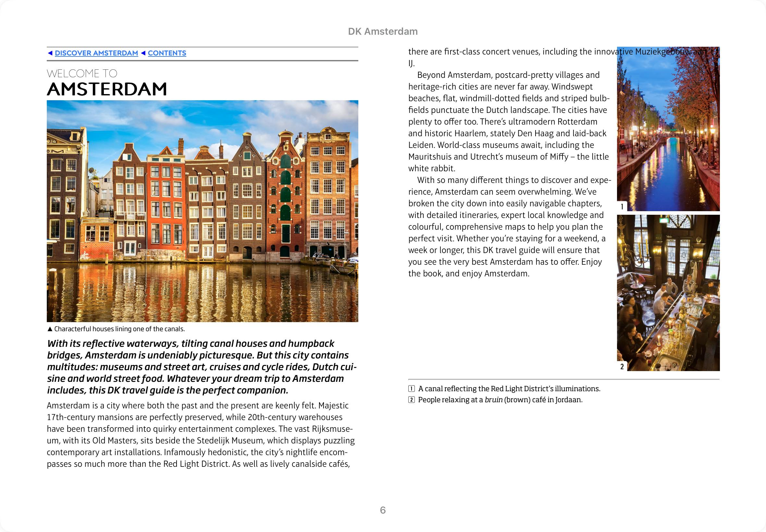Click the bruin café in Jordaan caption
This screenshot has height=532, width=766.
(500, 400)
